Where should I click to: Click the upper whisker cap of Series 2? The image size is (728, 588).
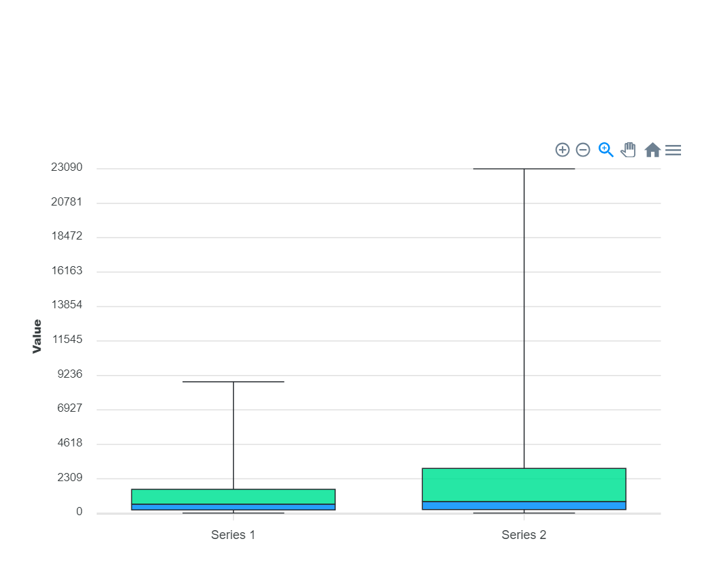point(524,167)
